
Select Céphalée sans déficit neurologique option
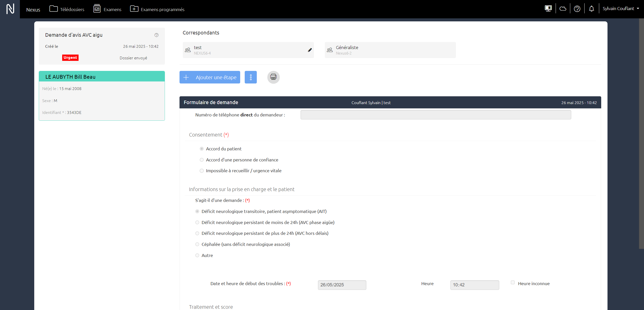(197, 244)
